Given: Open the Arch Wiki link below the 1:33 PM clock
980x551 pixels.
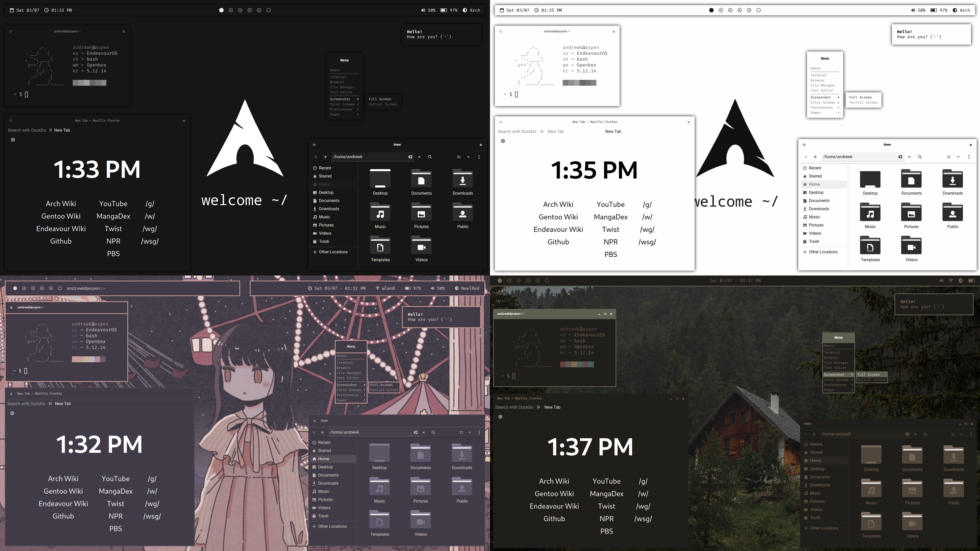Looking at the screenshot, I should click(x=61, y=204).
